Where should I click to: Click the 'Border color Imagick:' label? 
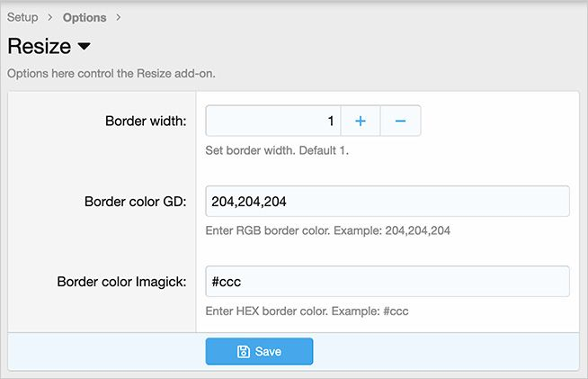121,282
